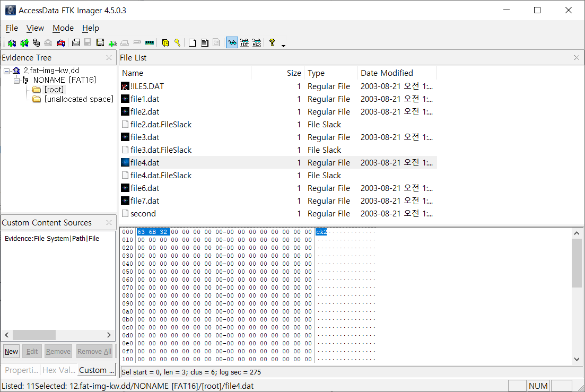This screenshot has width=585, height=392.
Task: Switch to the Custom Content tab
Action: tap(97, 370)
